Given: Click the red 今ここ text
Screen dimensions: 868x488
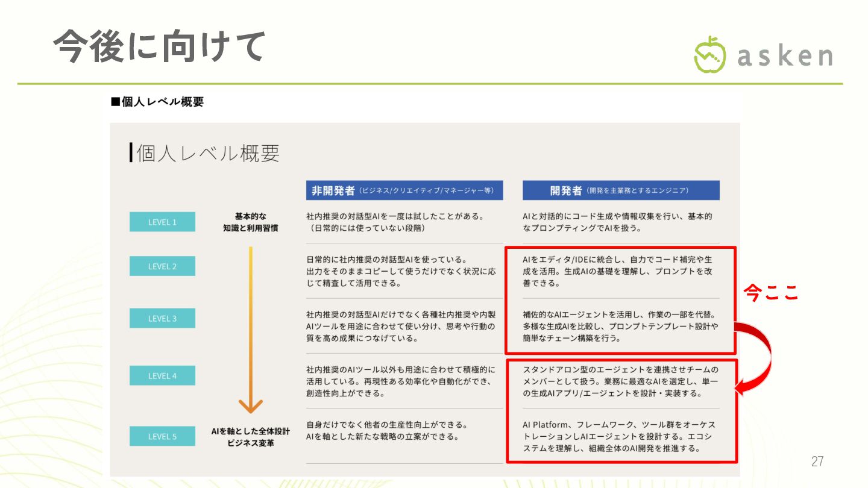Looking at the screenshot, I should point(771,292).
